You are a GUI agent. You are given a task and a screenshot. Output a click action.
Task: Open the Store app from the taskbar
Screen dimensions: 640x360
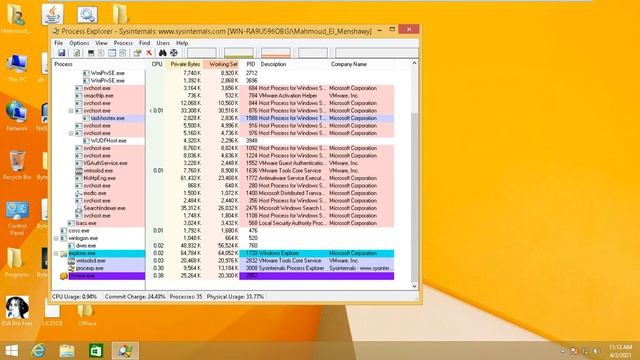click(96, 351)
